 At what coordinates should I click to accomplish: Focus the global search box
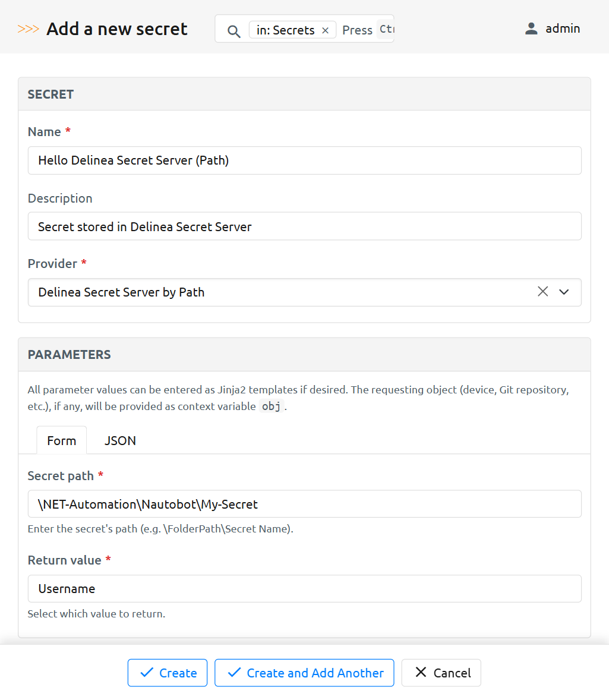tap(364, 30)
